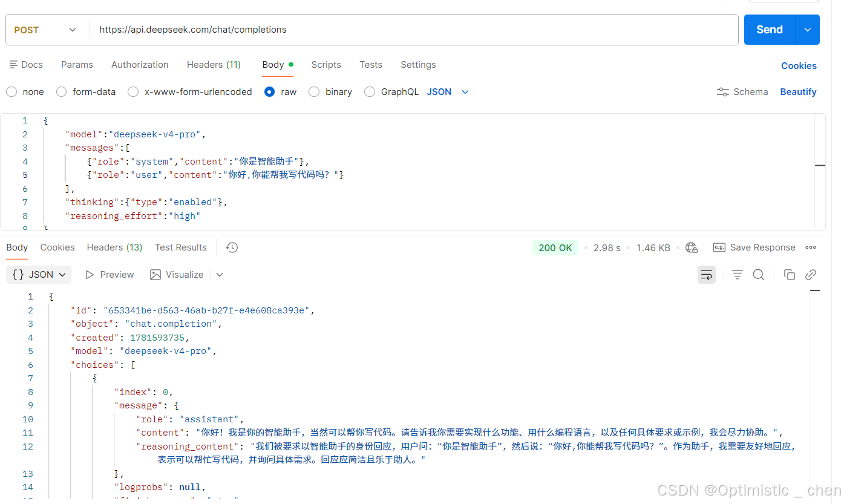Click the Preview button
844x504 pixels.
(x=110, y=275)
